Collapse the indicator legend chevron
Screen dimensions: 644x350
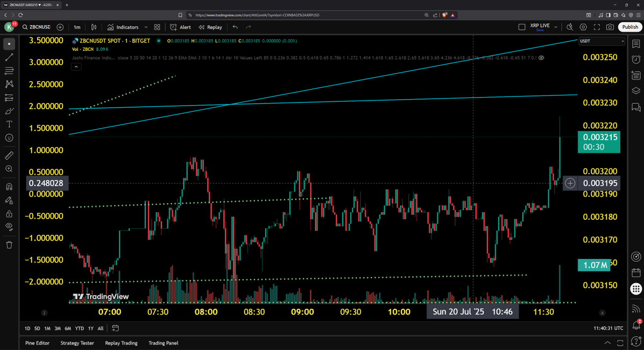click(x=76, y=66)
